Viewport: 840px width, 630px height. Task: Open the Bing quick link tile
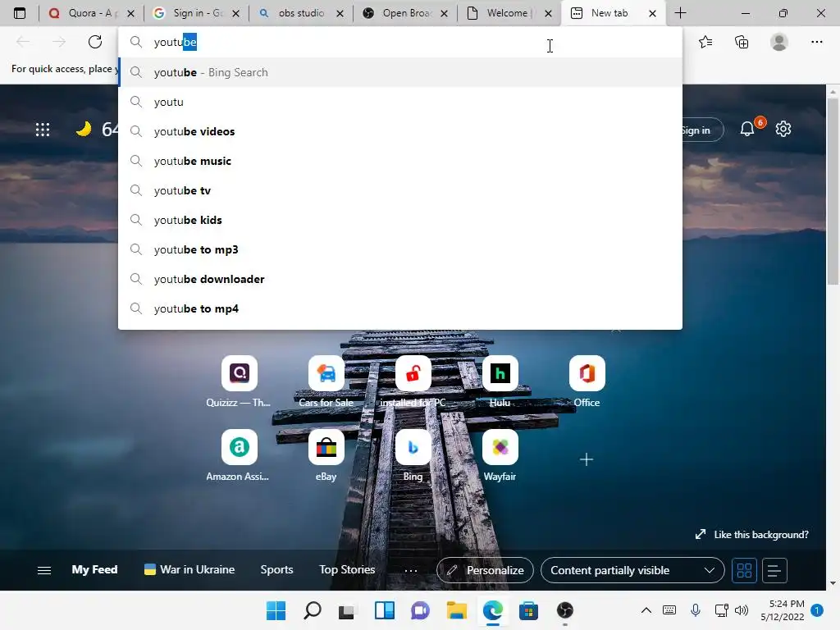[x=413, y=447]
